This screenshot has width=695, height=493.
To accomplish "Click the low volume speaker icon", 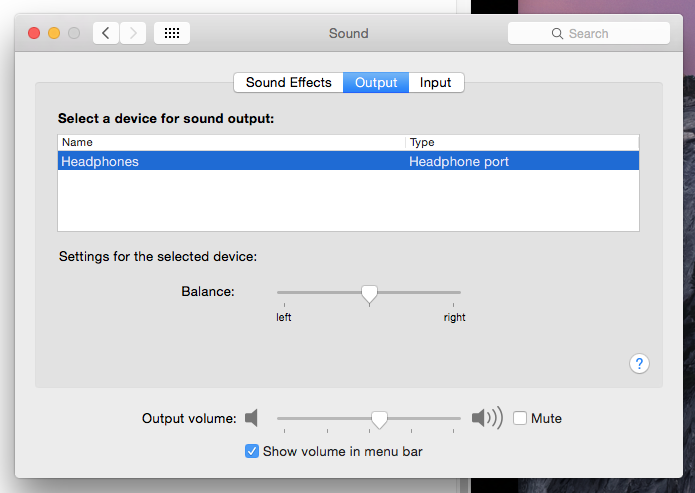I will click(252, 418).
